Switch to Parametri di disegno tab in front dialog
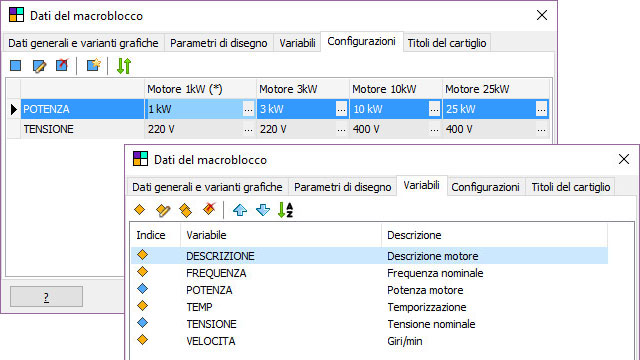This screenshot has width=640, height=360. (x=342, y=187)
